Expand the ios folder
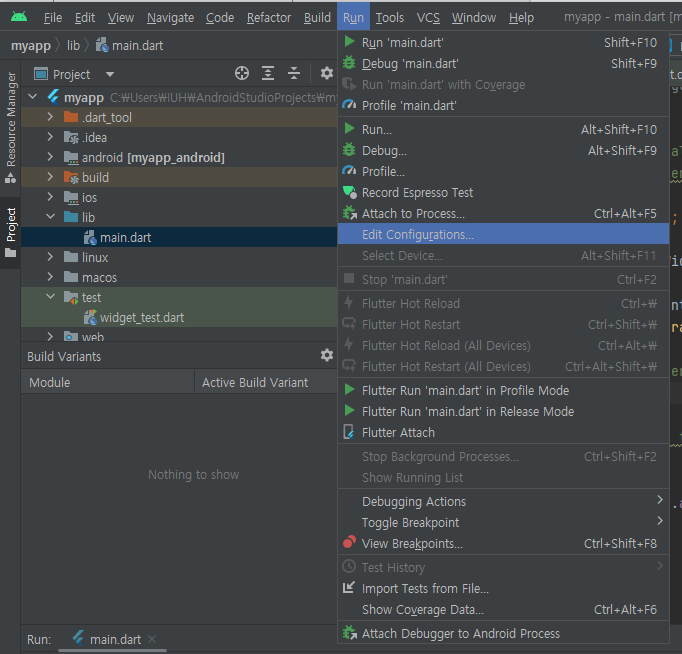 [x=50, y=197]
